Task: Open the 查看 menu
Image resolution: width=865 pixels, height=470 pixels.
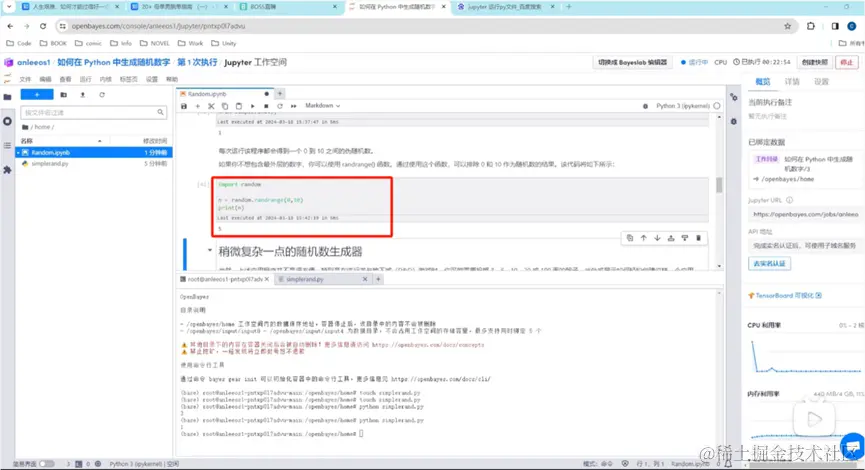Action: (x=65, y=79)
